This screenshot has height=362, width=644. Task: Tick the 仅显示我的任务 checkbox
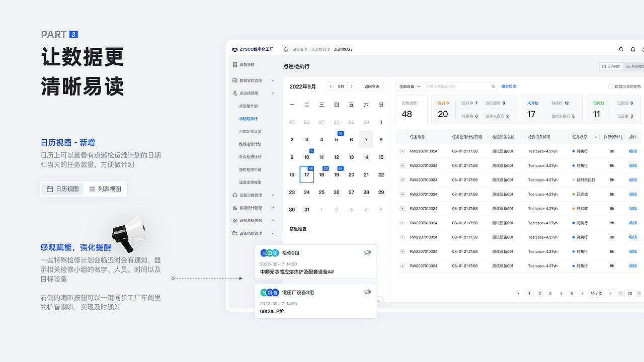[x=611, y=86]
